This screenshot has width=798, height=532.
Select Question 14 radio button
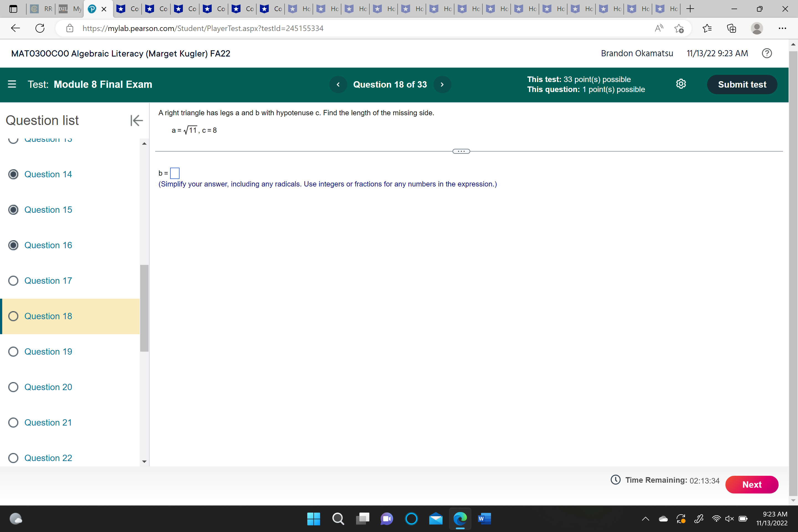(13, 174)
